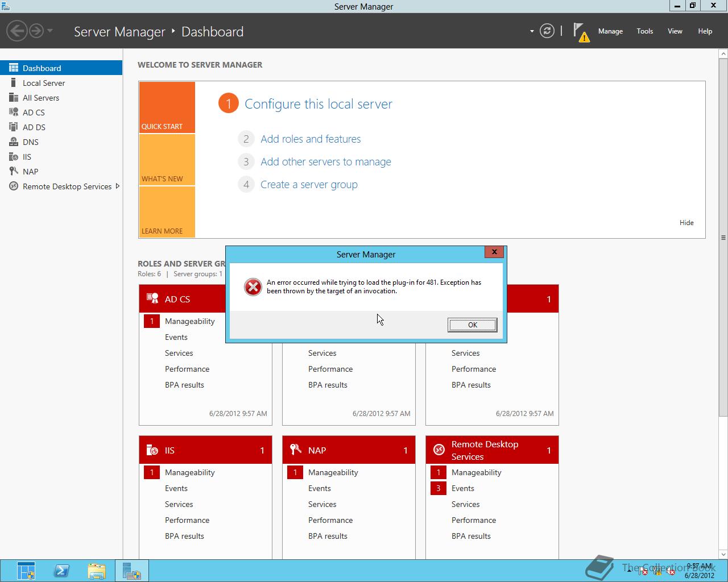
Task: Select Dashboard in the sidebar
Action: click(61, 68)
